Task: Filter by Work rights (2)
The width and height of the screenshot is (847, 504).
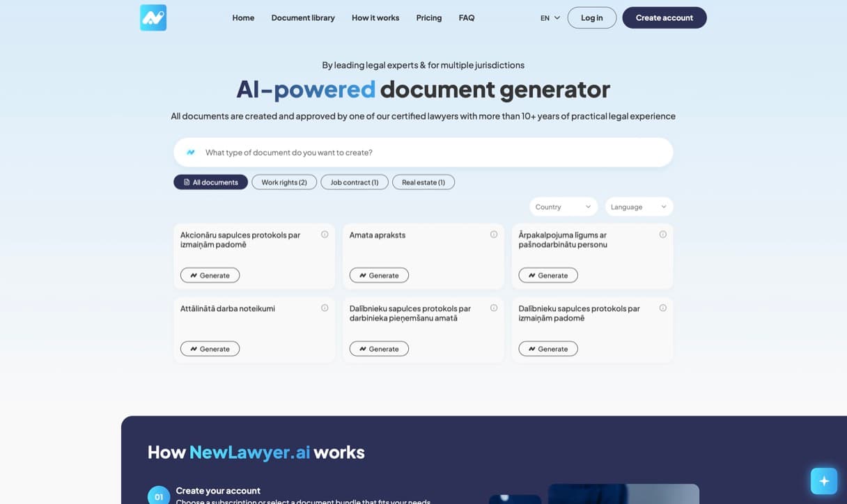Action: pyautogui.click(x=284, y=182)
